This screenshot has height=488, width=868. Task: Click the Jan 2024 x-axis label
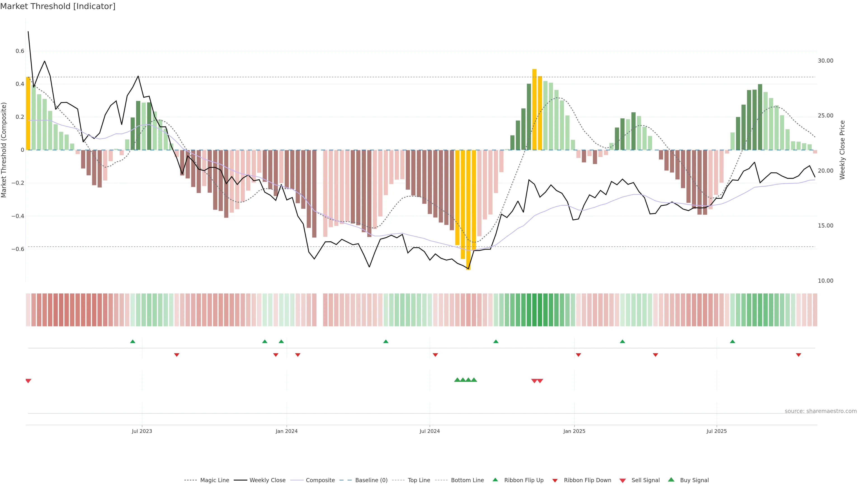pyautogui.click(x=286, y=431)
